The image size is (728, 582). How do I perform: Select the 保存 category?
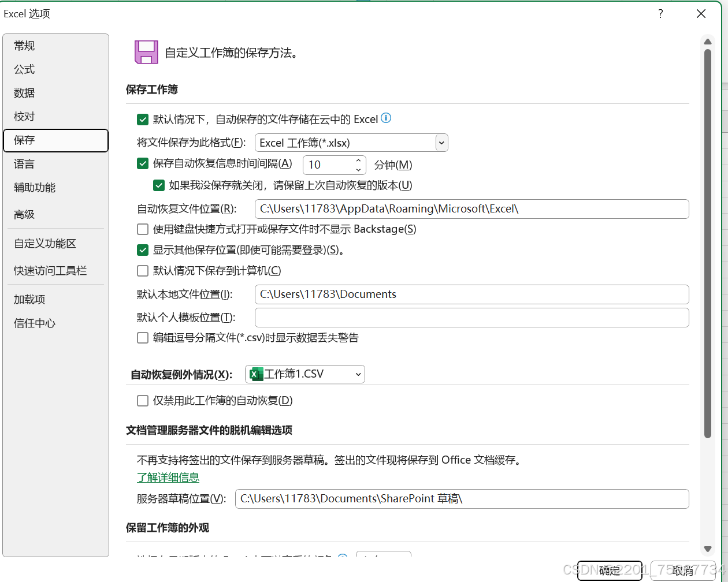click(55, 140)
